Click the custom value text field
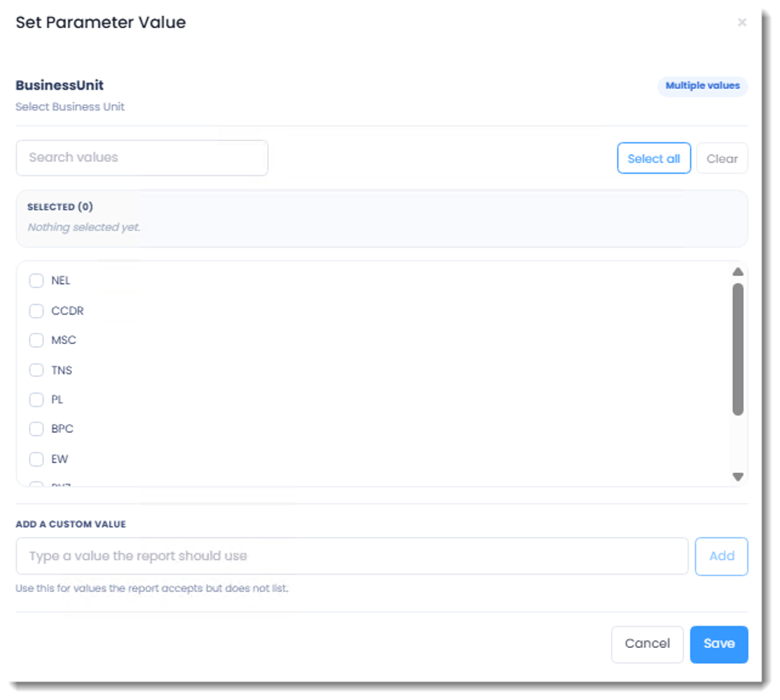This screenshot has height=700, width=780. click(x=352, y=556)
